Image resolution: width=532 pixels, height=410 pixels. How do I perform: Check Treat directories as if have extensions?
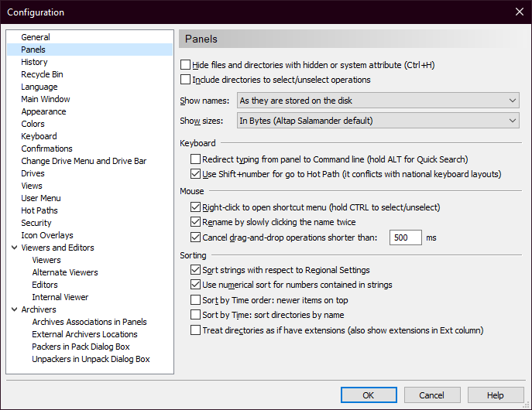pyautogui.click(x=196, y=330)
